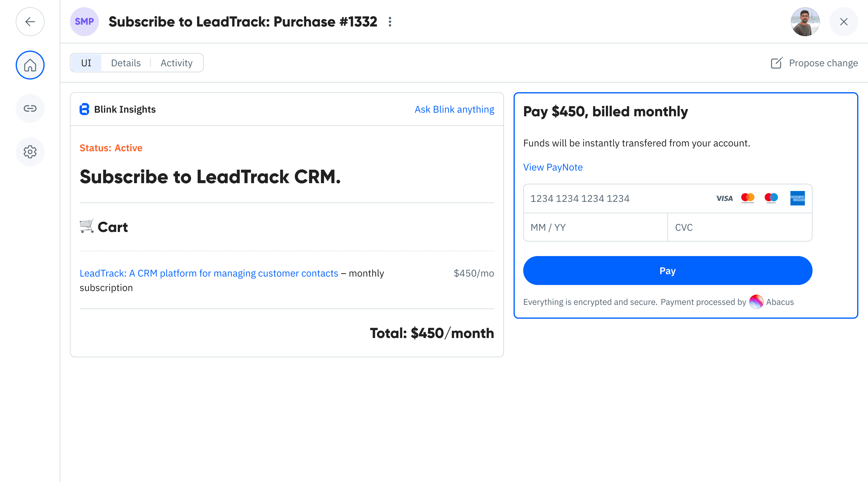The width and height of the screenshot is (868, 482).
Task: Switch to the Activity tab
Action: coord(176,63)
